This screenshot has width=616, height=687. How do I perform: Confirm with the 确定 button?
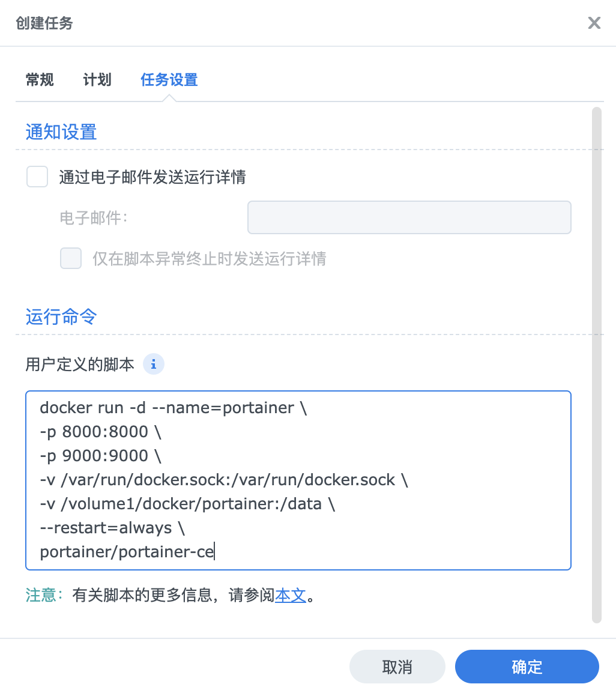pyautogui.click(x=527, y=667)
